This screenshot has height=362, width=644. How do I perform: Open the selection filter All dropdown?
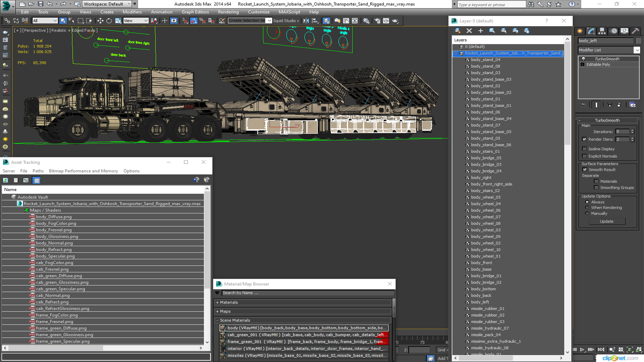(45, 21)
